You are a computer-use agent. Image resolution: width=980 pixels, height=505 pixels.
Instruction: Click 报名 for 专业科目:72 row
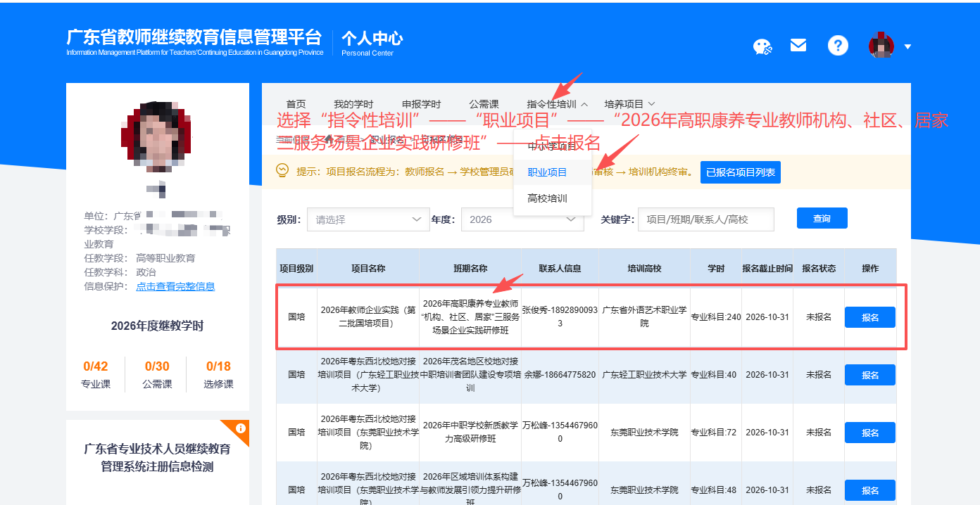(x=870, y=433)
